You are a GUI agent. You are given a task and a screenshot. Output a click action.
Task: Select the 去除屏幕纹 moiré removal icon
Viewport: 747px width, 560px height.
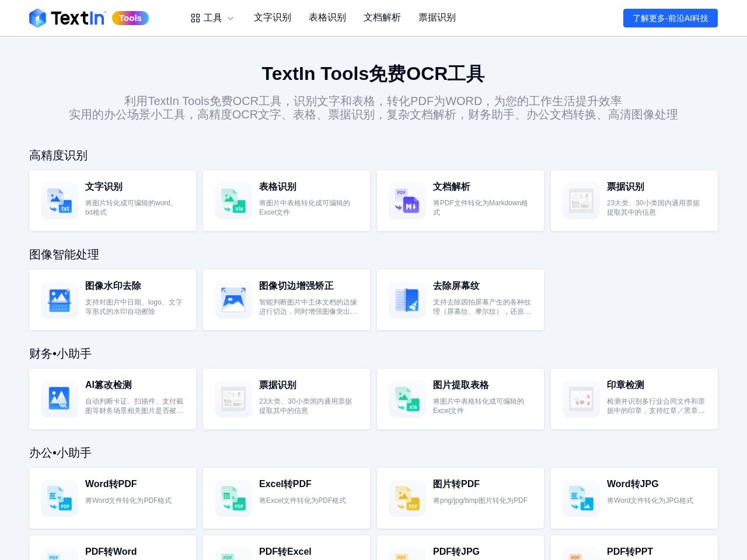point(407,300)
